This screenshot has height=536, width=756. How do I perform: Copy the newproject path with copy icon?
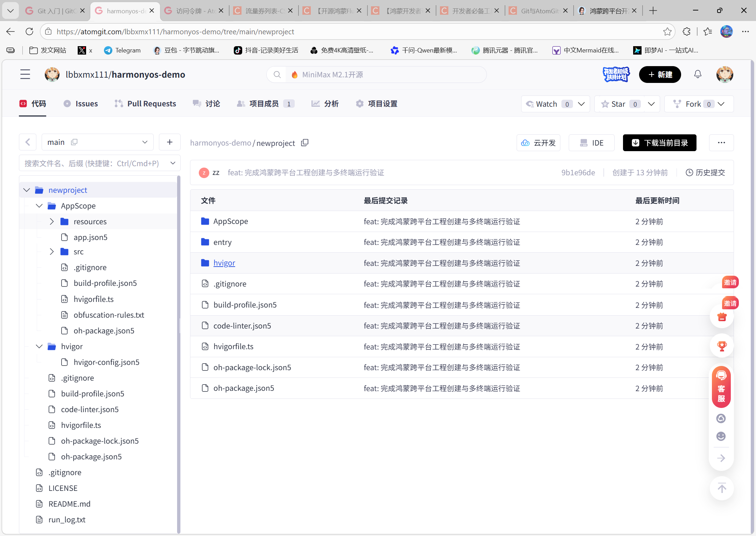click(305, 143)
